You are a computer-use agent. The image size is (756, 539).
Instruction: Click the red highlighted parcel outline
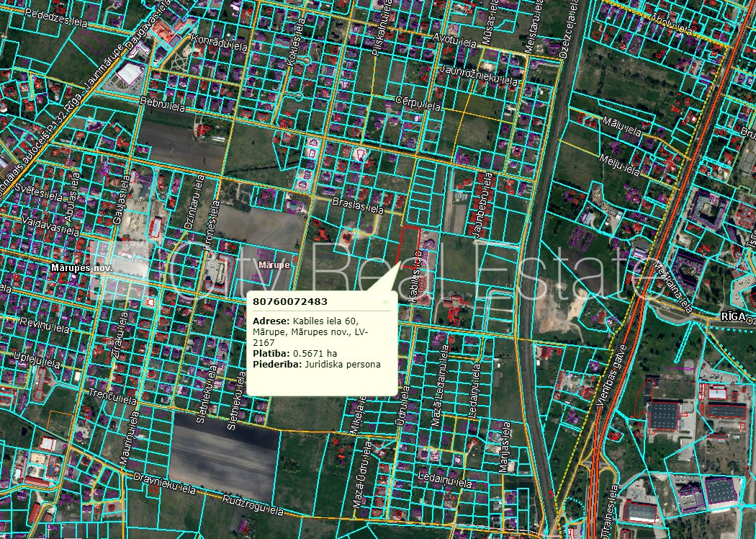[410, 245]
